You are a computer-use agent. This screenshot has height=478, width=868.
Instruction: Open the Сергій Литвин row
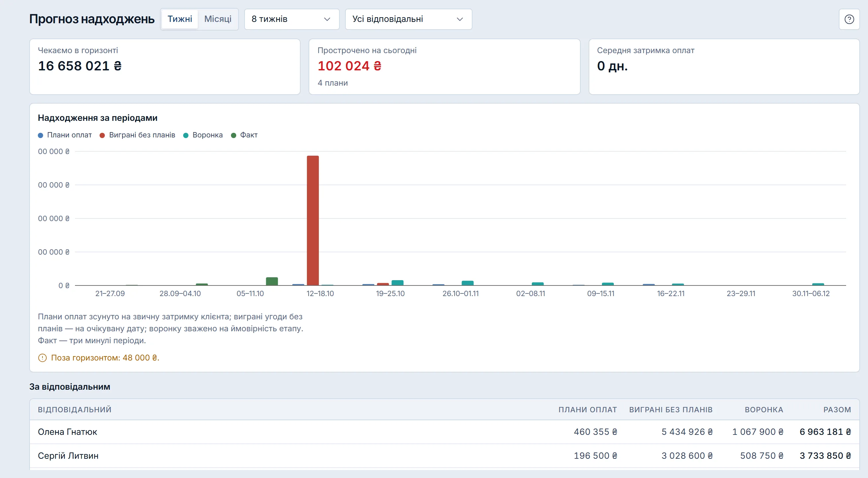(444, 456)
